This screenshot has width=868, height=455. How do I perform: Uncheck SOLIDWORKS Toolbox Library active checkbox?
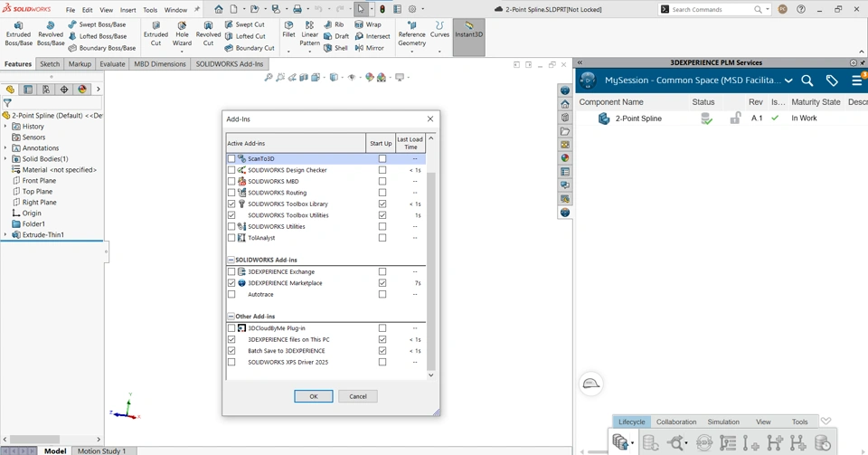231,204
